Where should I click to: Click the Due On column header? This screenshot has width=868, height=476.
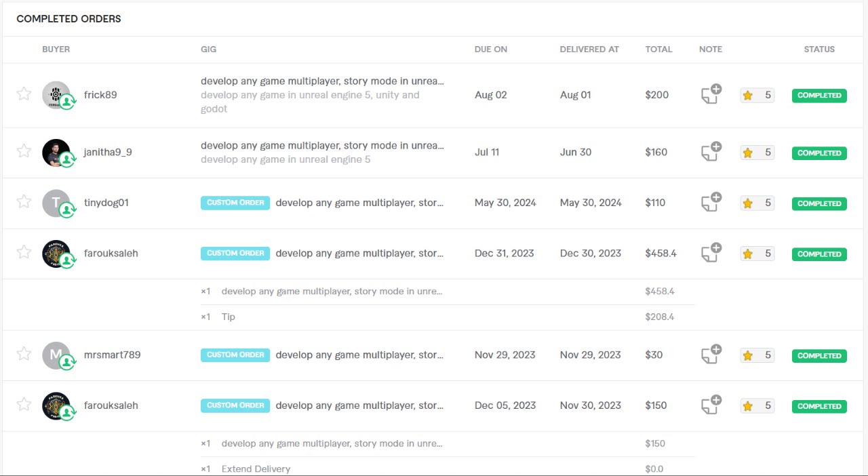click(491, 49)
